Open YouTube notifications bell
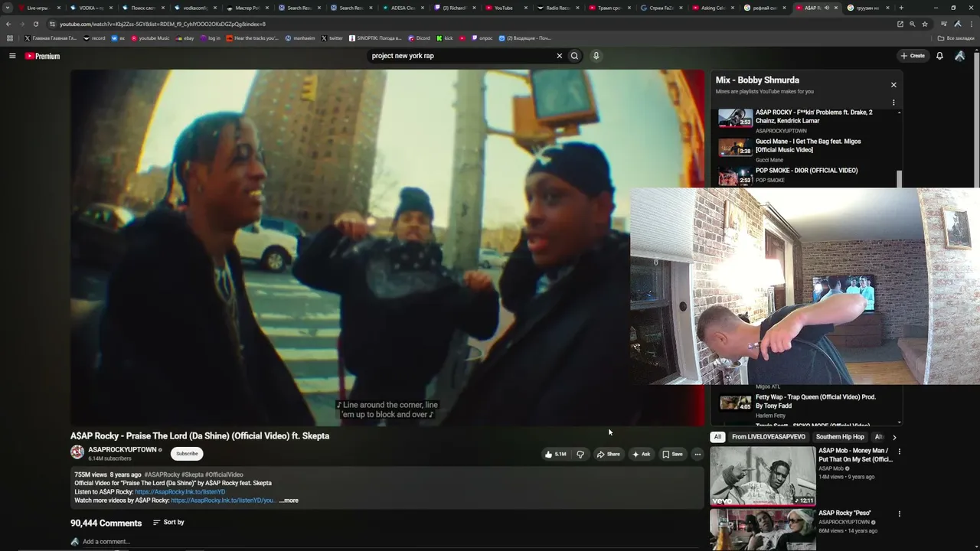This screenshot has width=980, height=551. pos(939,56)
